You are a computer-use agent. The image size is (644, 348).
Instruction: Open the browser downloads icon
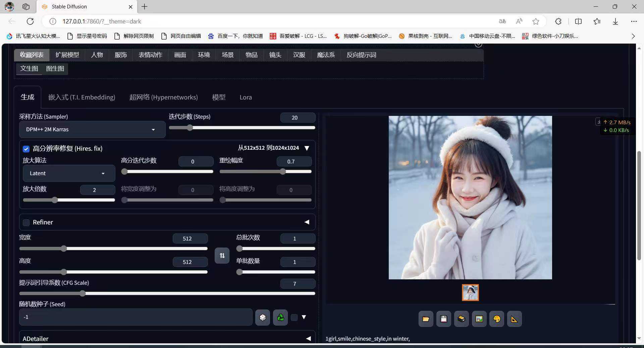(615, 21)
